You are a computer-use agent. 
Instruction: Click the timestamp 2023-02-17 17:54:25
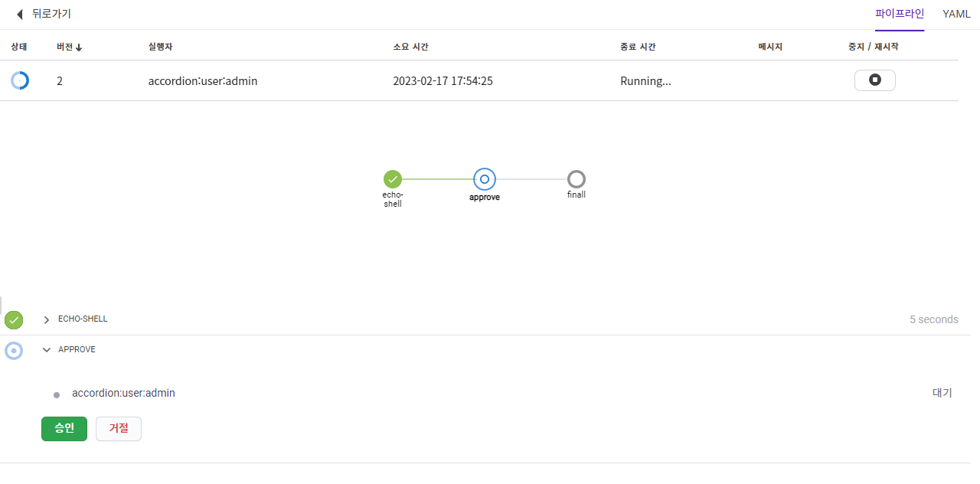[x=443, y=80]
